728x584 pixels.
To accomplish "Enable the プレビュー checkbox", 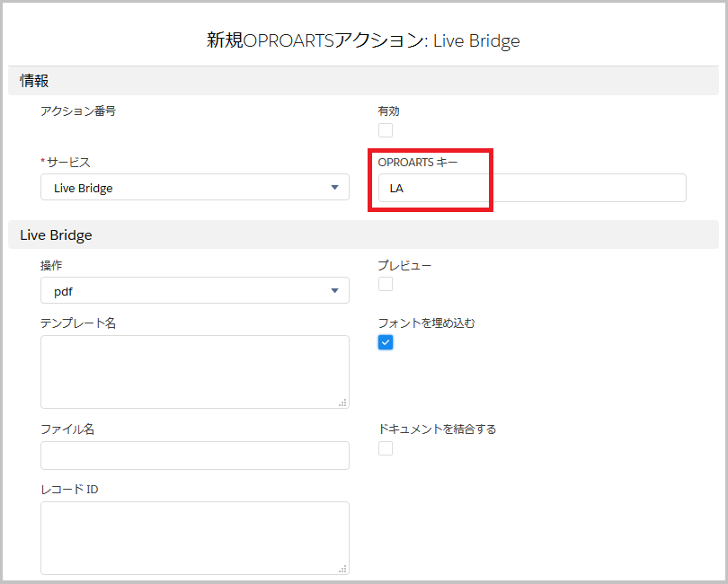I will 386,284.
